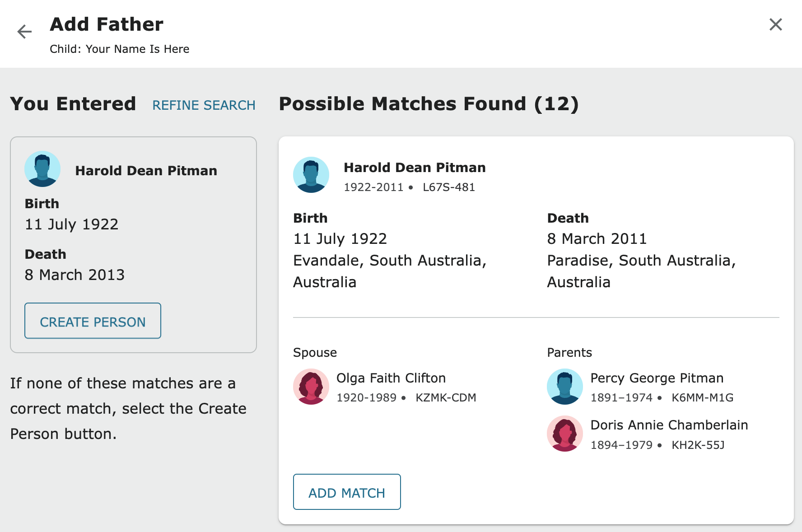
Task: Click the child label Your Name Is Here
Action: coord(137,49)
